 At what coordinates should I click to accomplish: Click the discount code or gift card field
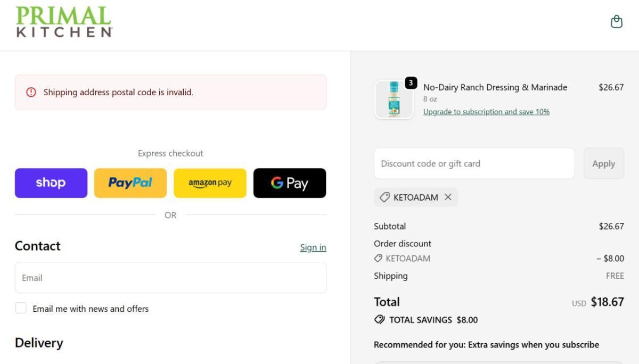coord(474,164)
